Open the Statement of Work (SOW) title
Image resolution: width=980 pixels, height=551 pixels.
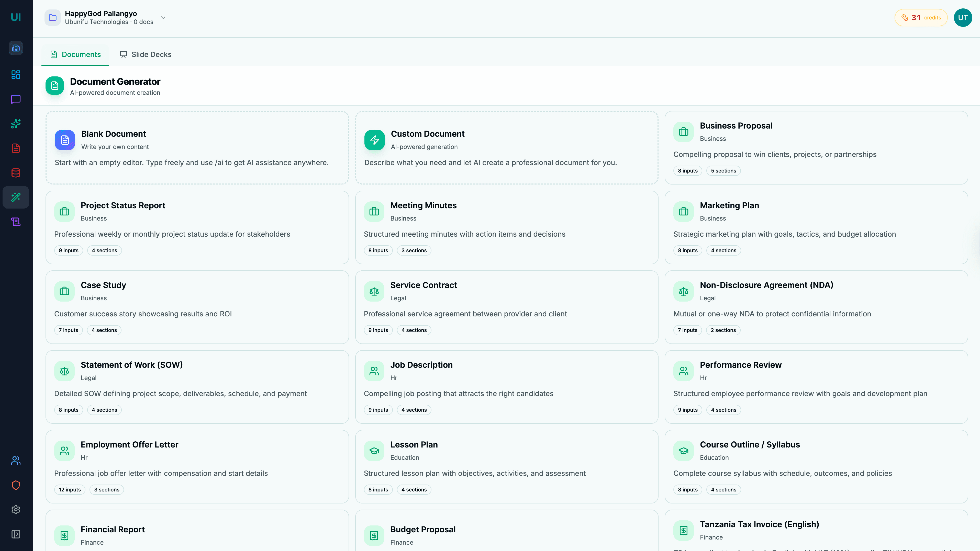click(x=132, y=365)
